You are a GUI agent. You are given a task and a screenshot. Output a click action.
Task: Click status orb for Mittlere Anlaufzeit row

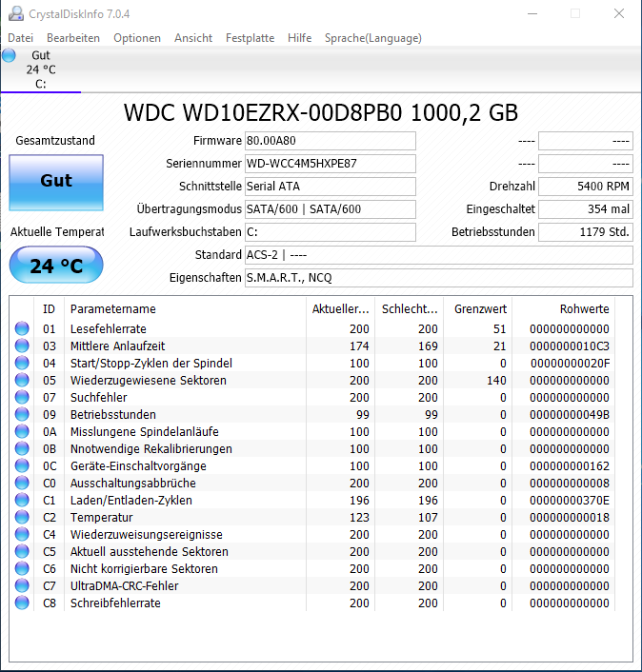tap(22, 346)
